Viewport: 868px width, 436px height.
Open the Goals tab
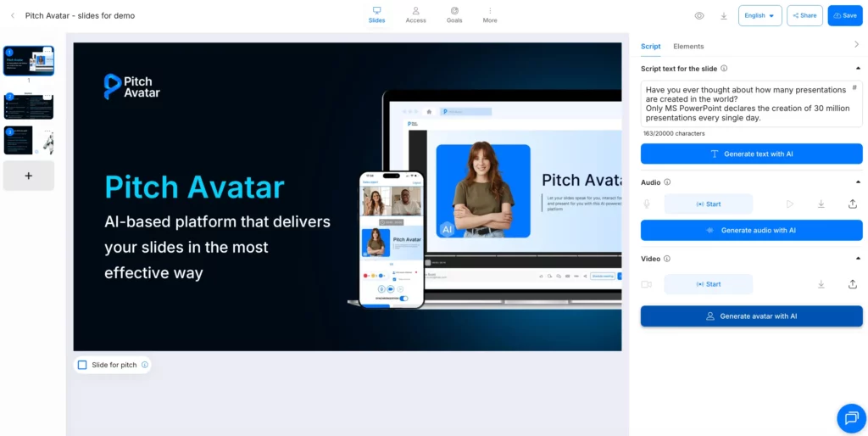pyautogui.click(x=454, y=14)
